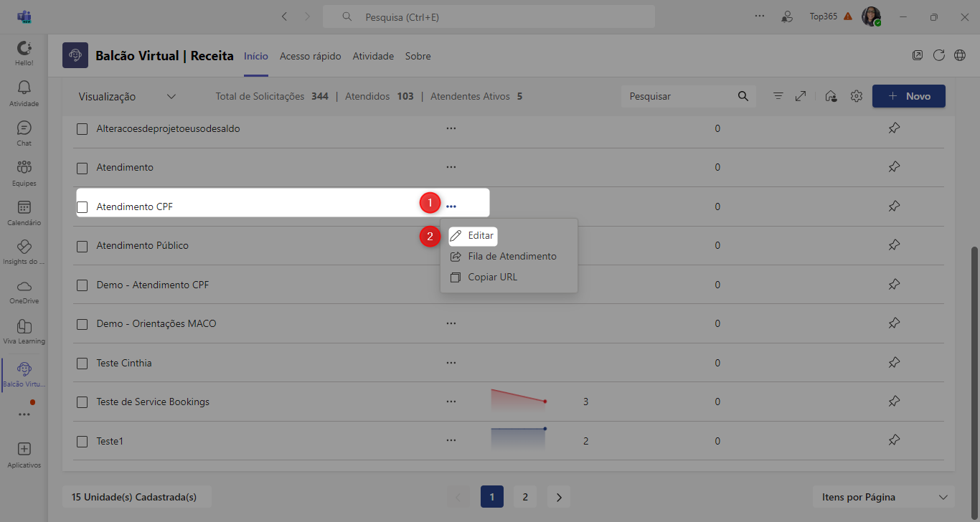980x522 pixels.
Task: Focus the Pesquisar list search field
Action: [x=689, y=96]
